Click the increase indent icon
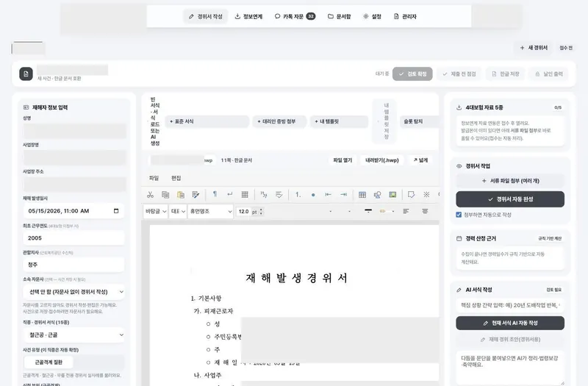 [x=343, y=194]
